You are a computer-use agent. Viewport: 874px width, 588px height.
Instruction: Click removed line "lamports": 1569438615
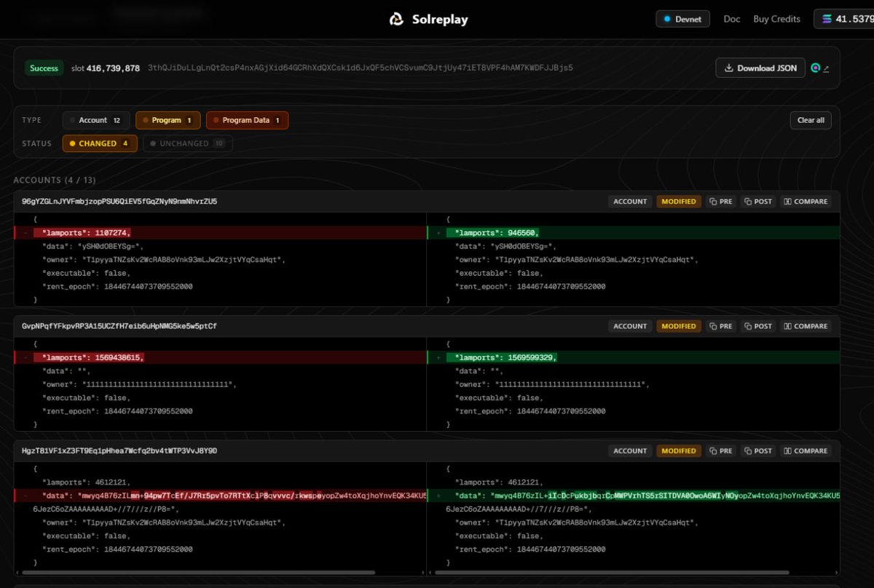(220, 358)
